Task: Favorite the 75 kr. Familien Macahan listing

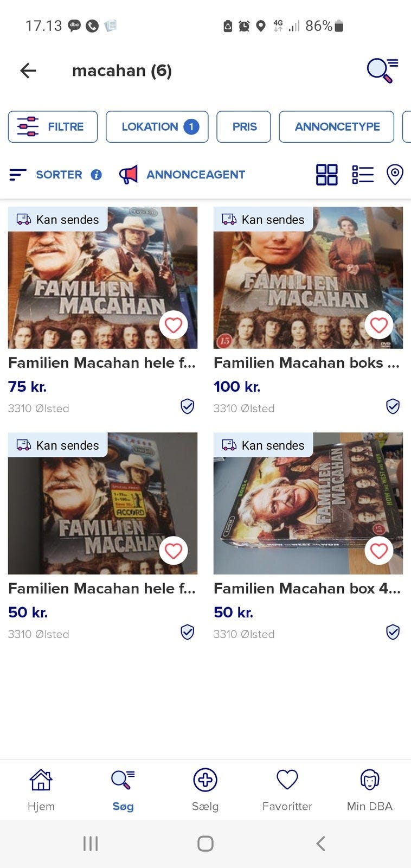Action: tap(174, 325)
